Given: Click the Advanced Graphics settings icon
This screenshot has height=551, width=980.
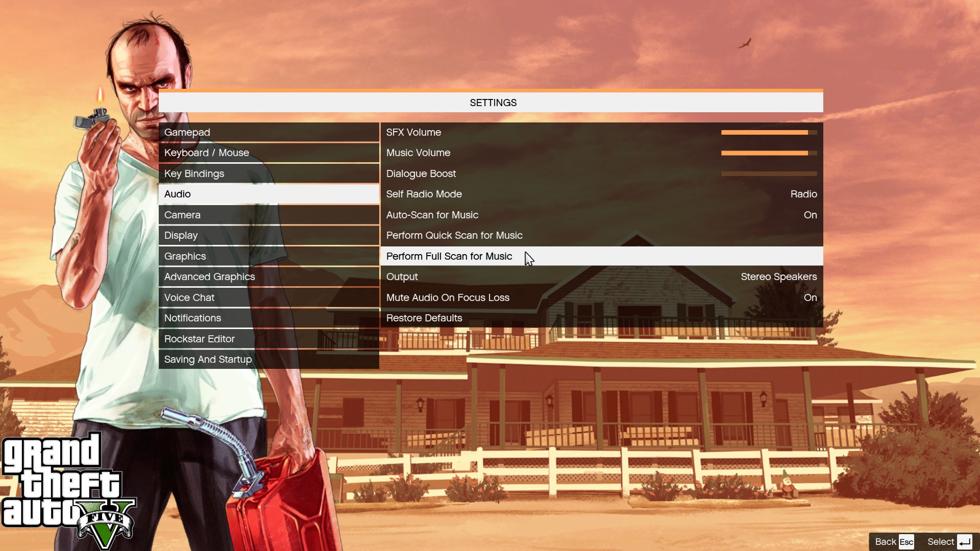Looking at the screenshot, I should click(x=209, y=277).
